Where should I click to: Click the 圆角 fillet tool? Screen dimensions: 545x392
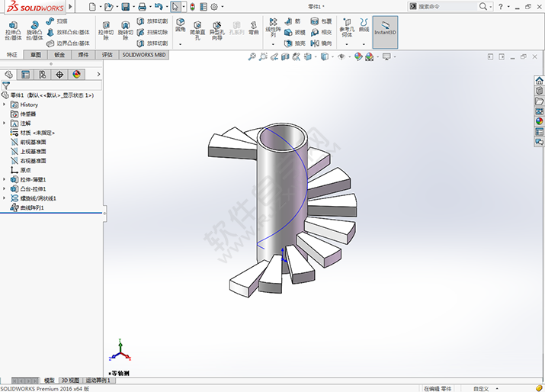(180, 29)
